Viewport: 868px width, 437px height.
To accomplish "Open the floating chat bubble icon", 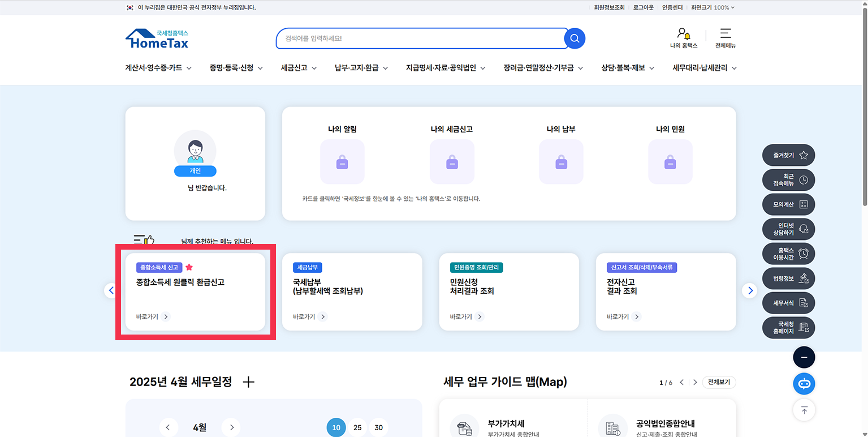I will tap(804, 383).
